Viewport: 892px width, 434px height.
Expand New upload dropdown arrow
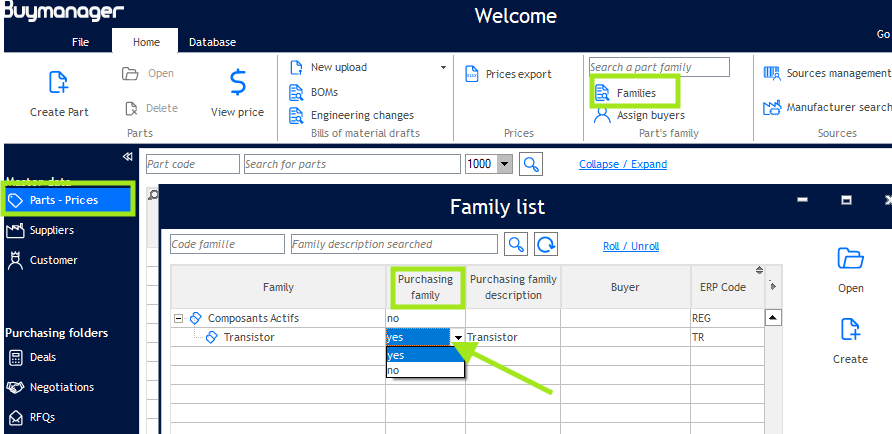pos(443,67)
